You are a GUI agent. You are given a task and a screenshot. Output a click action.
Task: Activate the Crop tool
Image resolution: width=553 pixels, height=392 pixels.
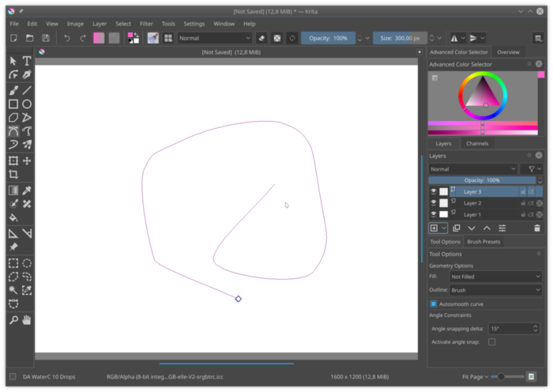(13, 174)
